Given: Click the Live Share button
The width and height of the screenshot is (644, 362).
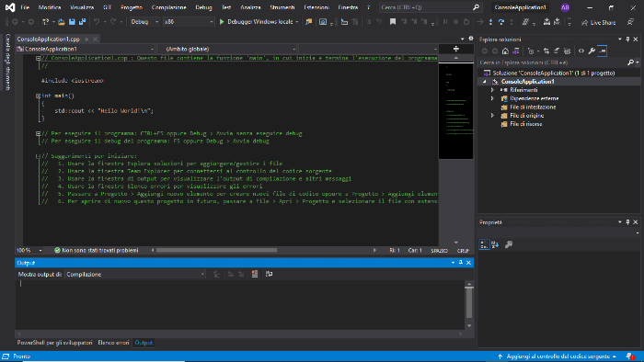Looking at the screenshot, I should coord(598,23).
